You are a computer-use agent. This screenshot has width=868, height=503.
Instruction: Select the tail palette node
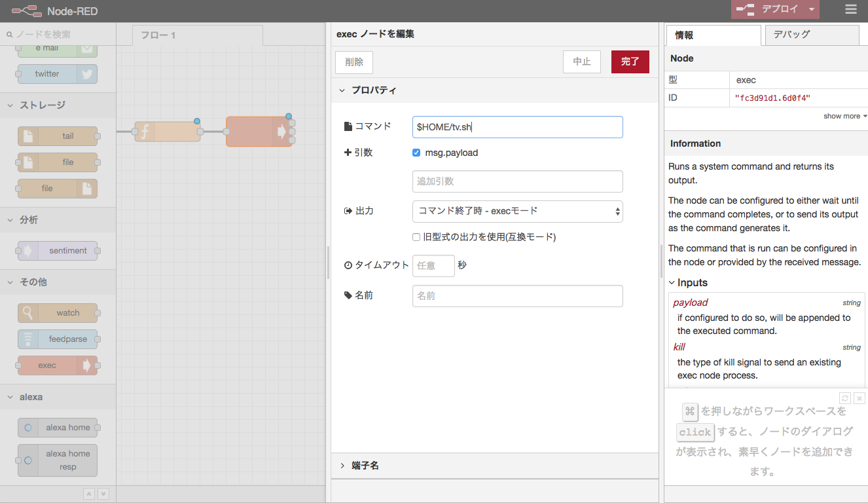[58, 136]
